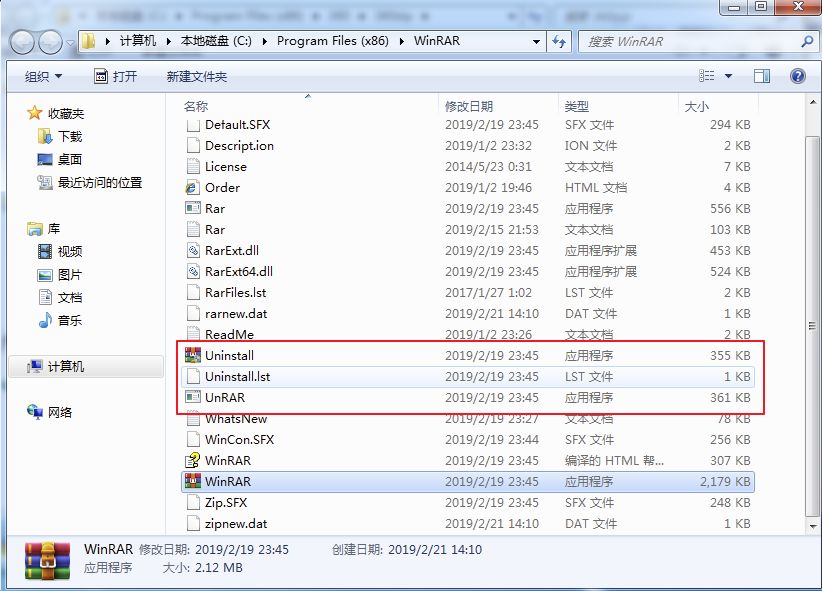Select Uninstall.lst file

468,376
